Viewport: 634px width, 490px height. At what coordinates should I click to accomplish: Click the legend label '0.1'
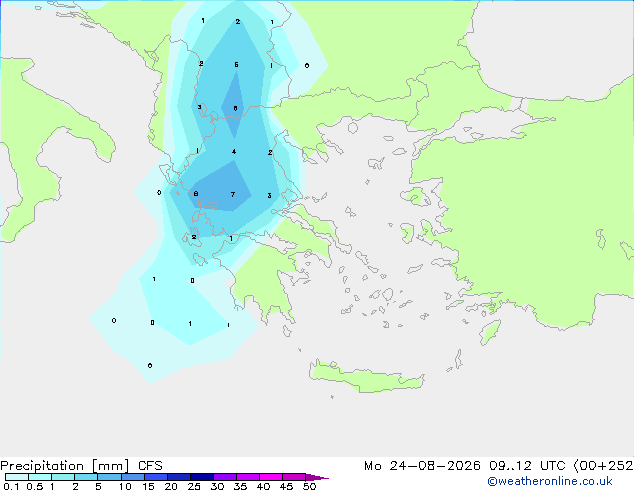pyautogui.click(x=11, y=486)
